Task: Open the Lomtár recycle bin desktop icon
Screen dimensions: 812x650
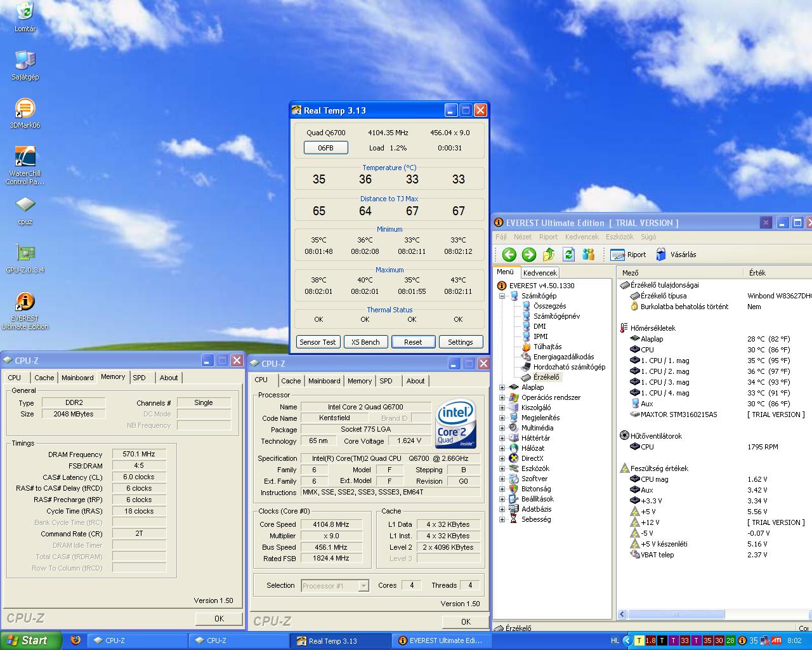Action: click(x=25, y=17)
